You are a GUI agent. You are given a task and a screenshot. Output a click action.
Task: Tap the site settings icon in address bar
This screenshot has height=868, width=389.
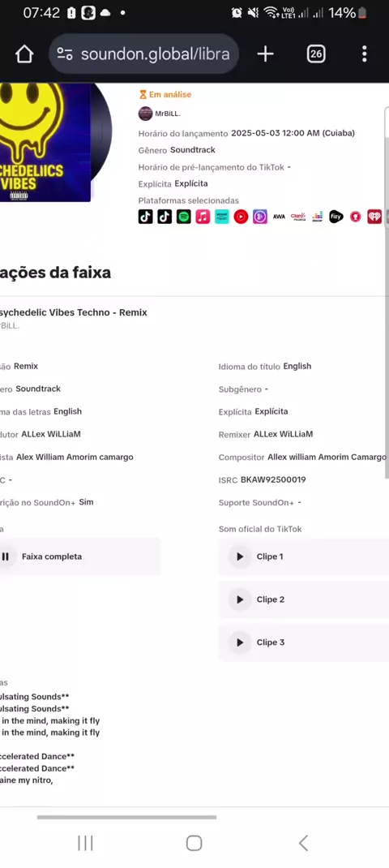[x=65, y=54]
